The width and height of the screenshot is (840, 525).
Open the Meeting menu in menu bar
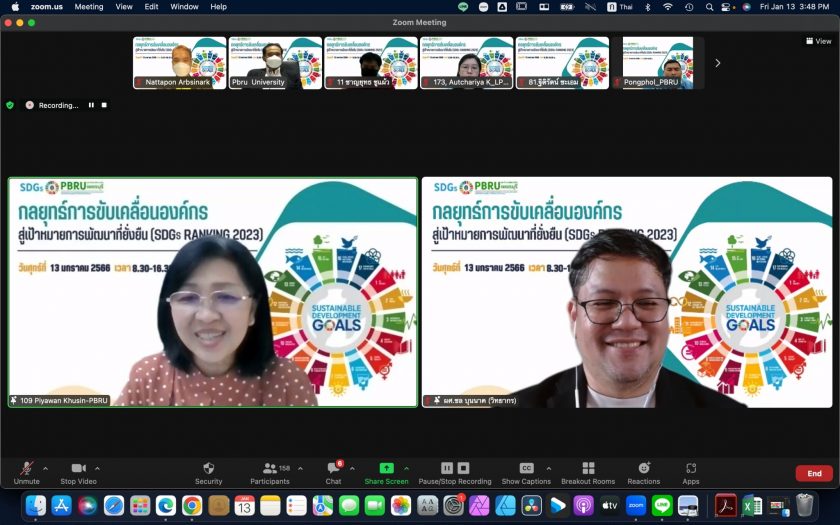point(89,7)
